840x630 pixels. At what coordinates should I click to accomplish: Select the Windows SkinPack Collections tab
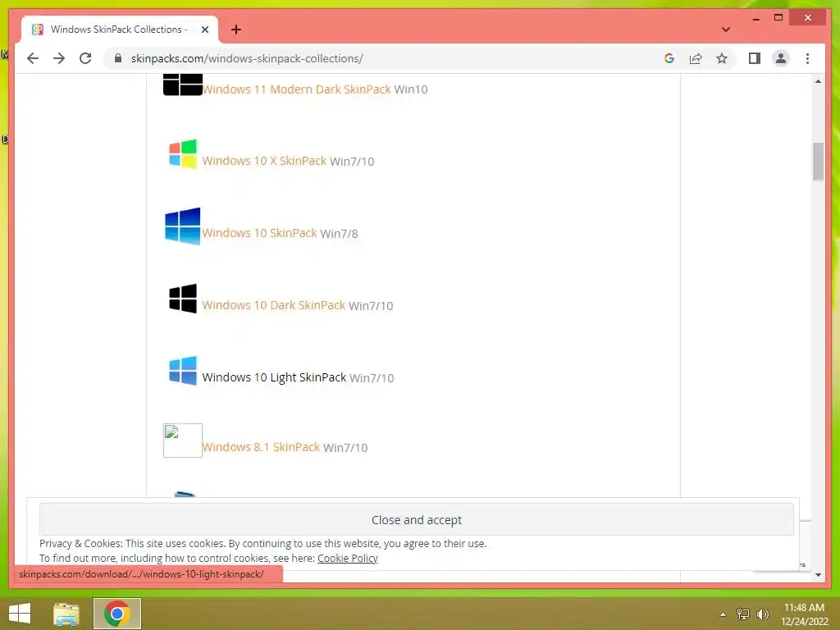pyautogui.click(x=120, y=30)
